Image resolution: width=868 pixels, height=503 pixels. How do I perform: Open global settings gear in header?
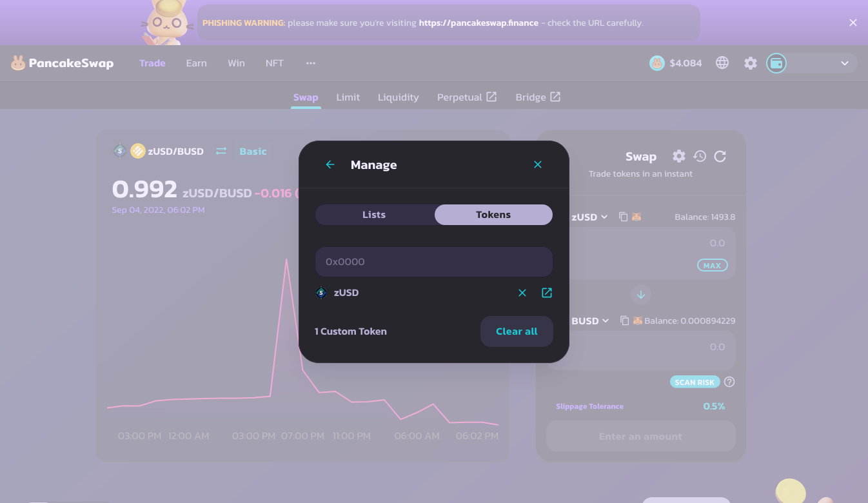751,63
